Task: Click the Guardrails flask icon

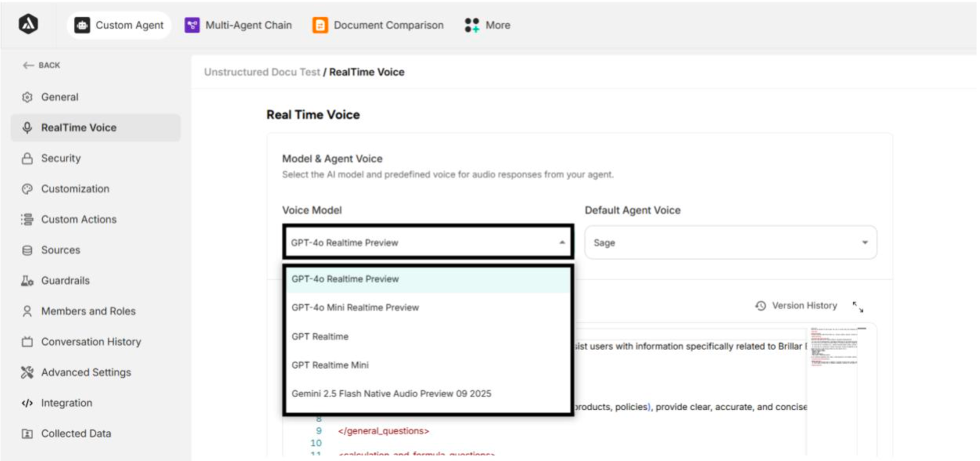Action: [27, 280]
